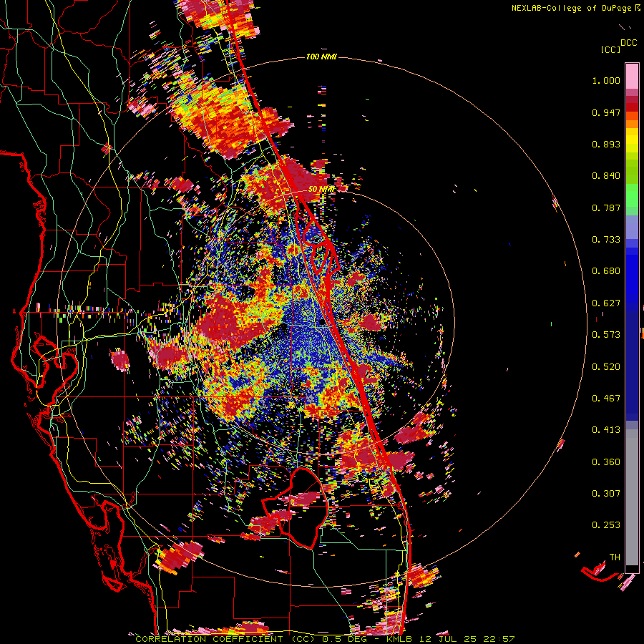Click the 0.307 color scale value
This screenshot has height=644, width=644.
606,494
